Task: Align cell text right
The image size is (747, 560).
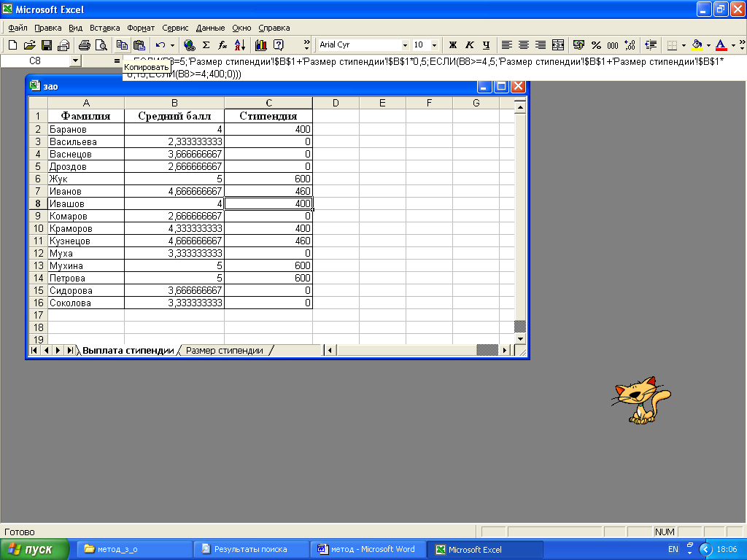Action: tap(541, 44)
